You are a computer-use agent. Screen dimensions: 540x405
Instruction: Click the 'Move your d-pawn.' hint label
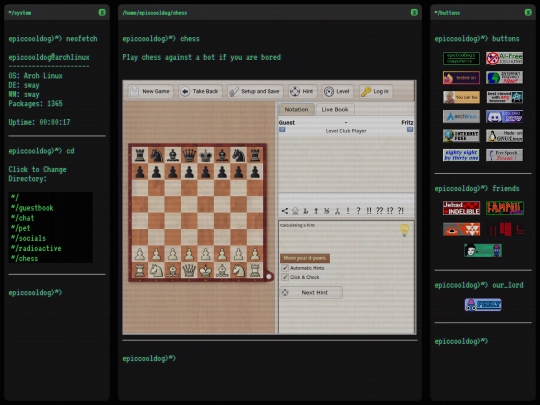305,258
